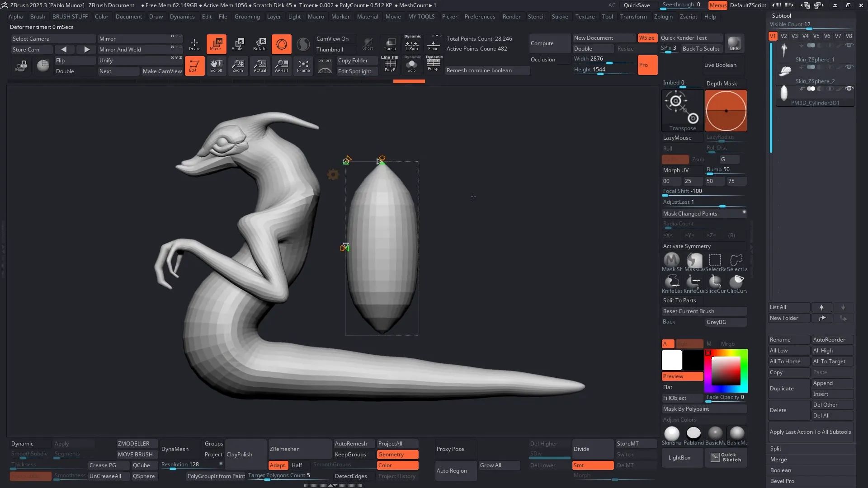This screenshot has width=868, height=488.
Task: Click the white main color swatch
Action: (671, 361)
